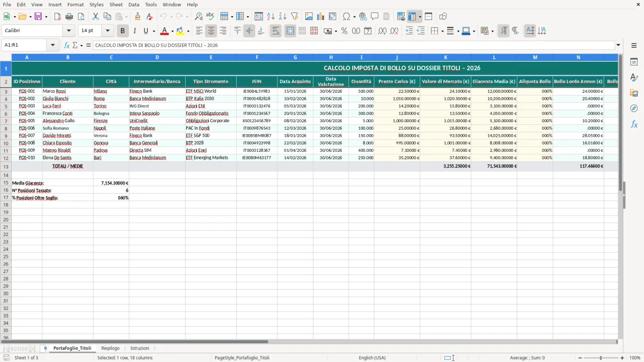
Task: Open the Styles menu
Action: click(x=97, y=4)
